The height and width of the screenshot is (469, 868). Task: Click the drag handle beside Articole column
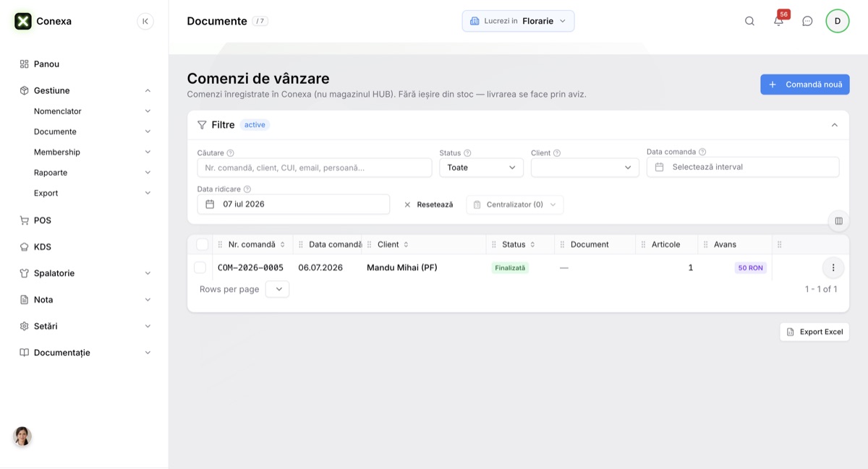coord(643,245)
